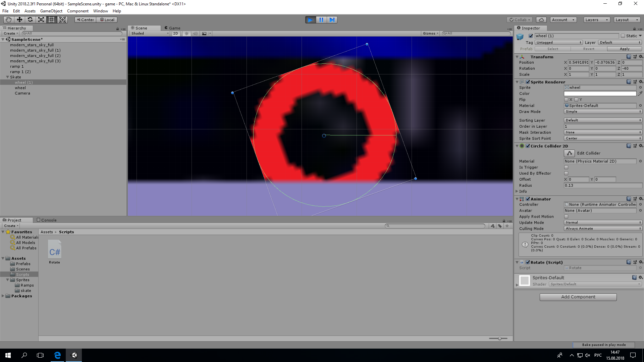Image resolution: width=644 pixels, height=362 pixels.
Task: Open the GameObject menu
Action: (x=51, y=11)
